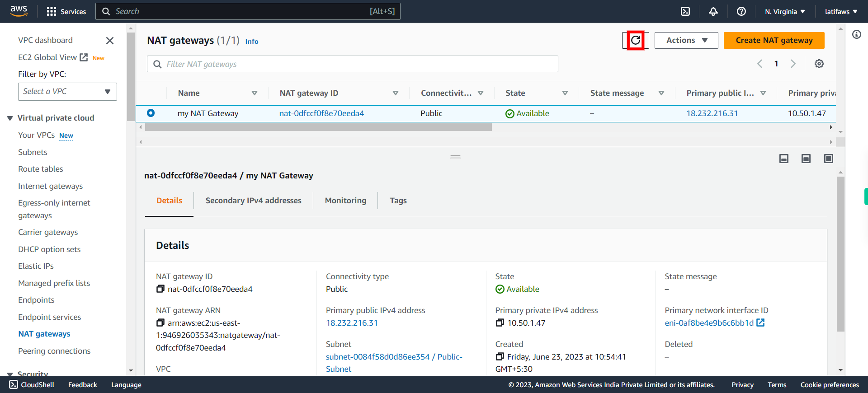
Task: Open Peering connections in sidebar
Action: (54, 351)
